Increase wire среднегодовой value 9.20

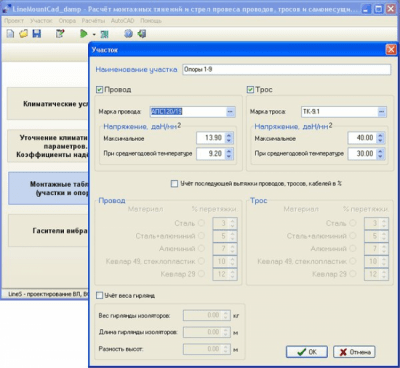click(229, 151)
